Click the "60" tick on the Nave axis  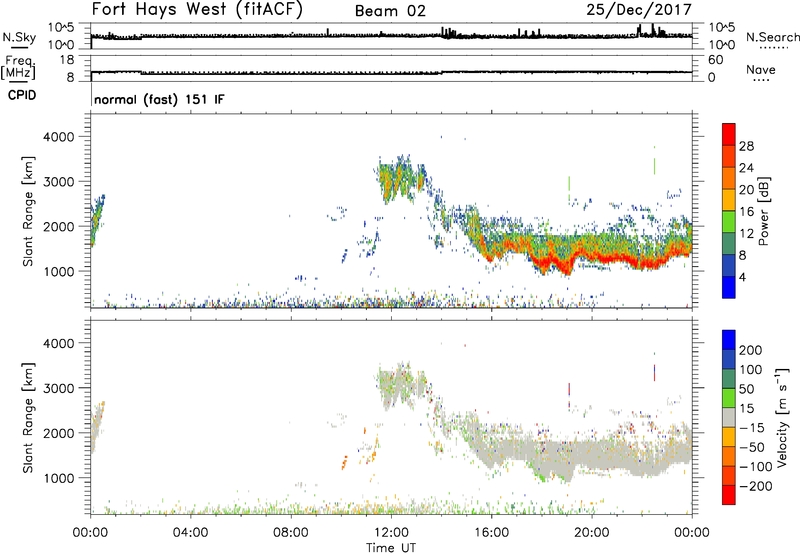click(715, 60)
